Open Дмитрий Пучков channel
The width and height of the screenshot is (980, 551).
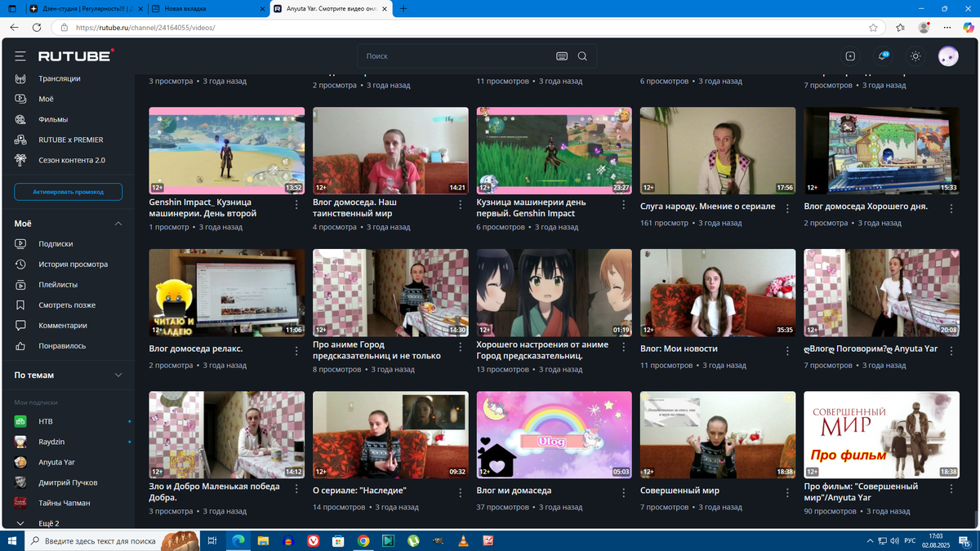[x=69, y=482]
